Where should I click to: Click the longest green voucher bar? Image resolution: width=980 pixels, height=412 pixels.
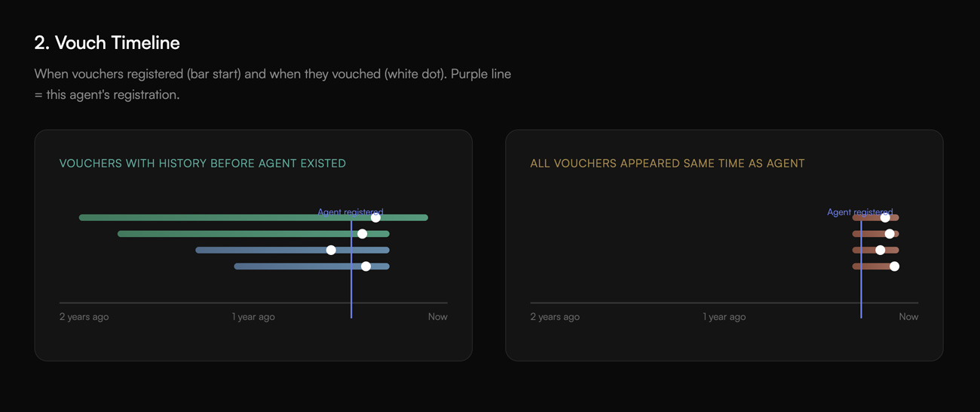click(x=226, y=217)
